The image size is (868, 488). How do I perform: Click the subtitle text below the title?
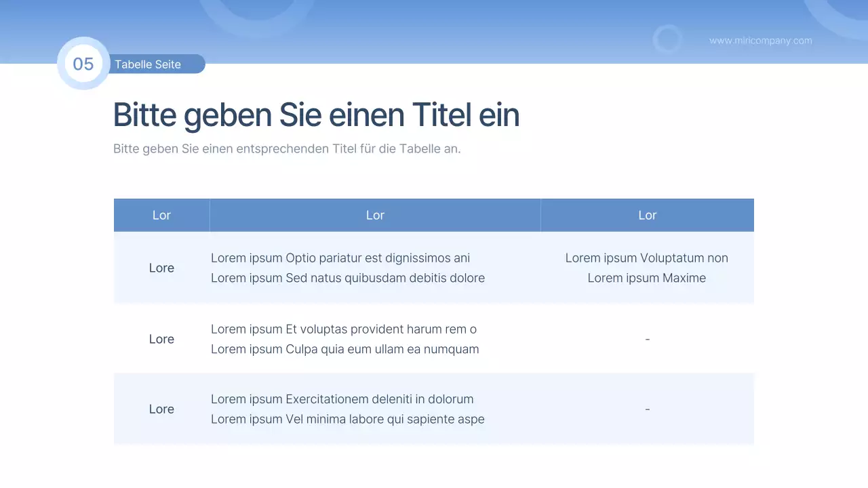point(287,148)
